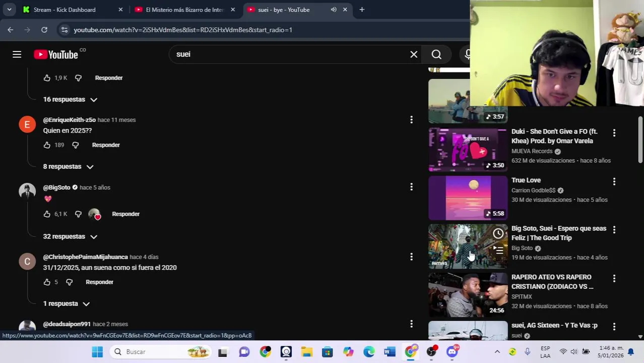This screenshot has width=644, height=363.
Task: Open options menu for @ChristophePaimaMijahuanca comment
Action: pos(411,257)
